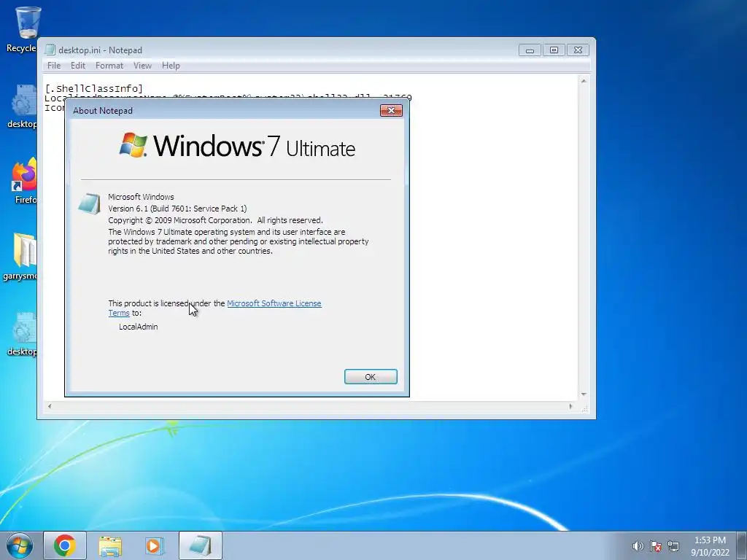Click the About Notepad title bar
The image size is (747, 560).
[x=224, y=111]
